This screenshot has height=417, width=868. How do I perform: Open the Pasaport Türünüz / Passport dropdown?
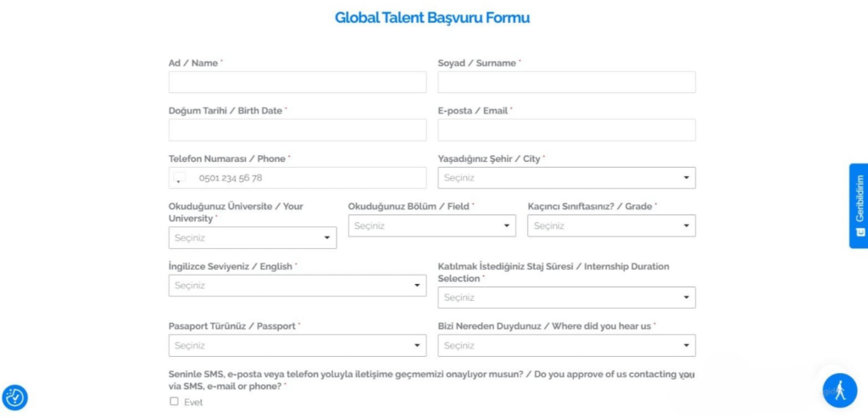tap(298, 346)
